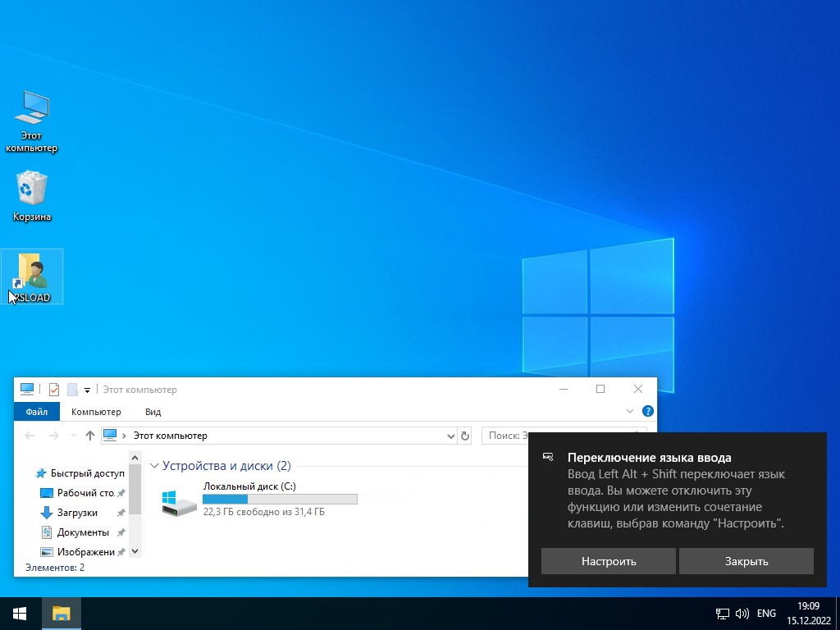This screenshot has height=630, width=840.
Task: Expand the Quick Access Toolbar customize dropdown
Action: [x=87, y=390]
